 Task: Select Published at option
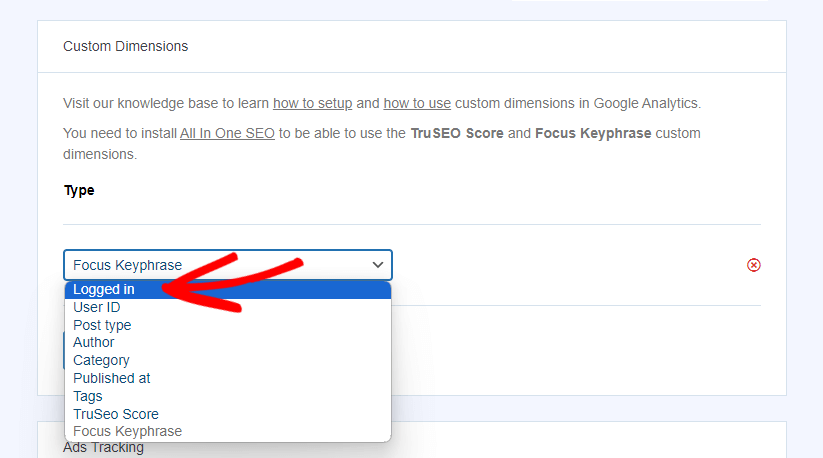coord(228,378)
